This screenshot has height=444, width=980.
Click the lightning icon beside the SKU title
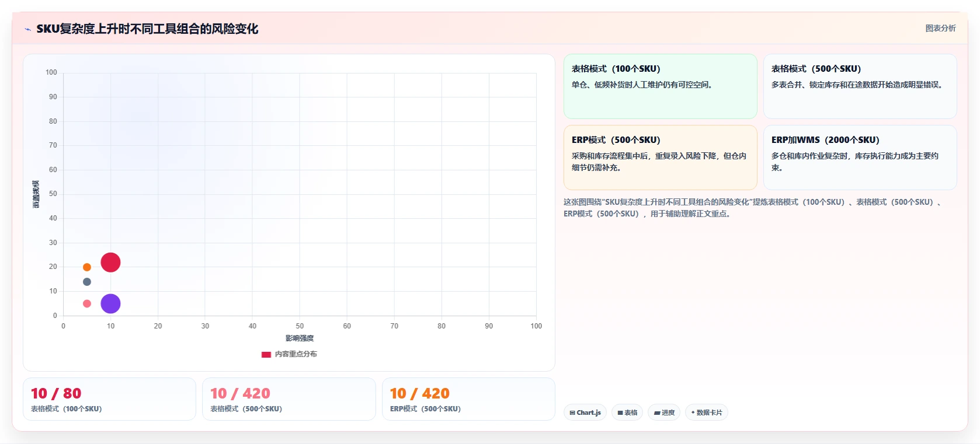27,29
